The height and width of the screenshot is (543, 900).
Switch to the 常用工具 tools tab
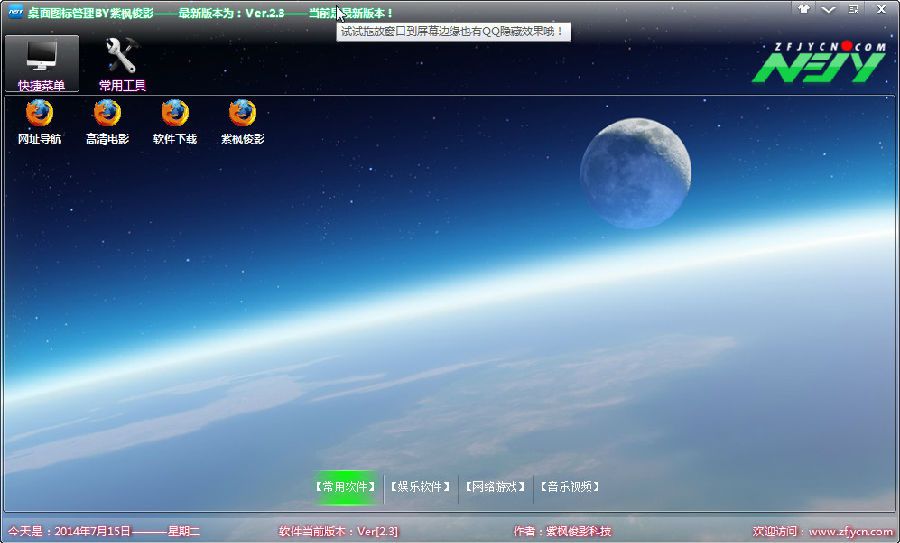tap(122, 64)
